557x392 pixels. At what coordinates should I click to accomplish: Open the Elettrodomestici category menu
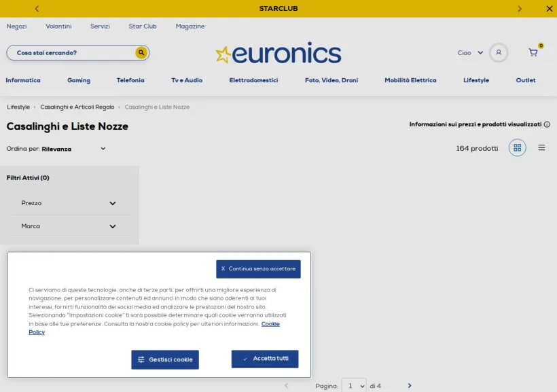[x=253, y=80]
